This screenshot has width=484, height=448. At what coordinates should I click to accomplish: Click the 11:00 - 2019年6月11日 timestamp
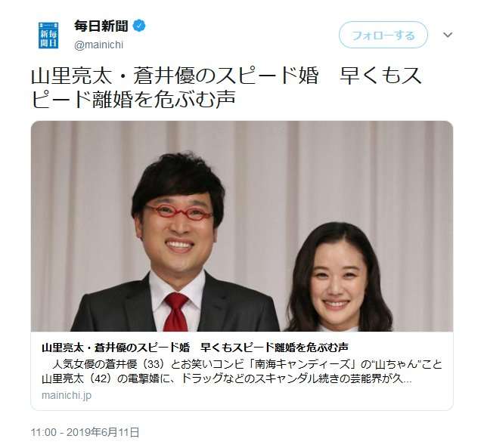pos(85,432)
